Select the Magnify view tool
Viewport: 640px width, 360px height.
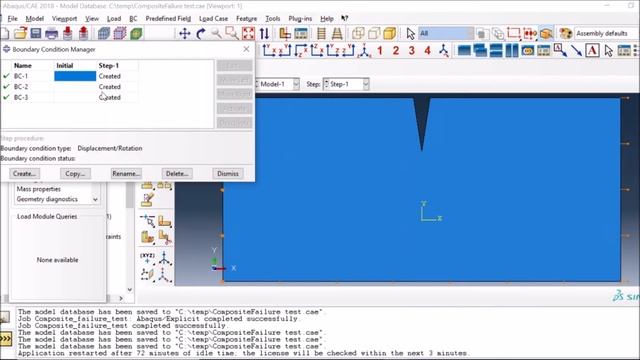(x=216, y=33)
